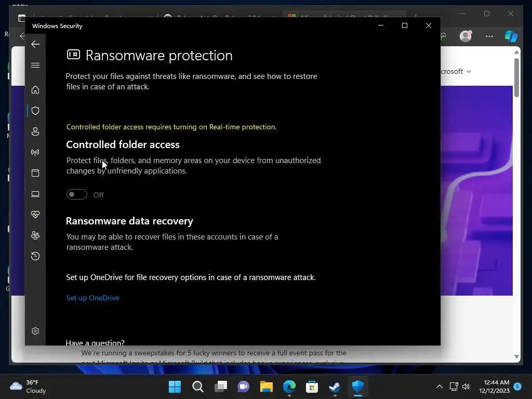Open App & browser control window icon

pos(35,173)
